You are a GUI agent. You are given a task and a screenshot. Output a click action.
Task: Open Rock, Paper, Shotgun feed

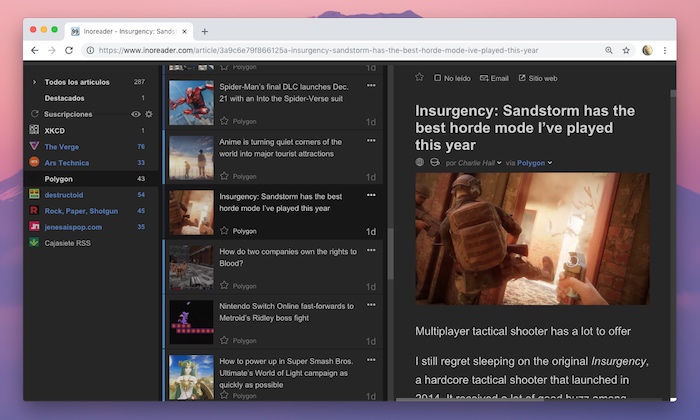tap(81, 211)
